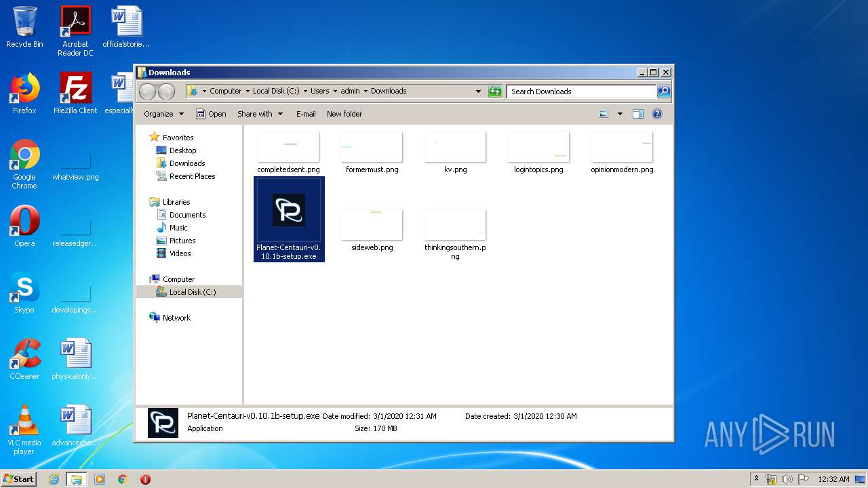
Task: Expand the Computer breadcrumb arrow
Action: point(248,91)
